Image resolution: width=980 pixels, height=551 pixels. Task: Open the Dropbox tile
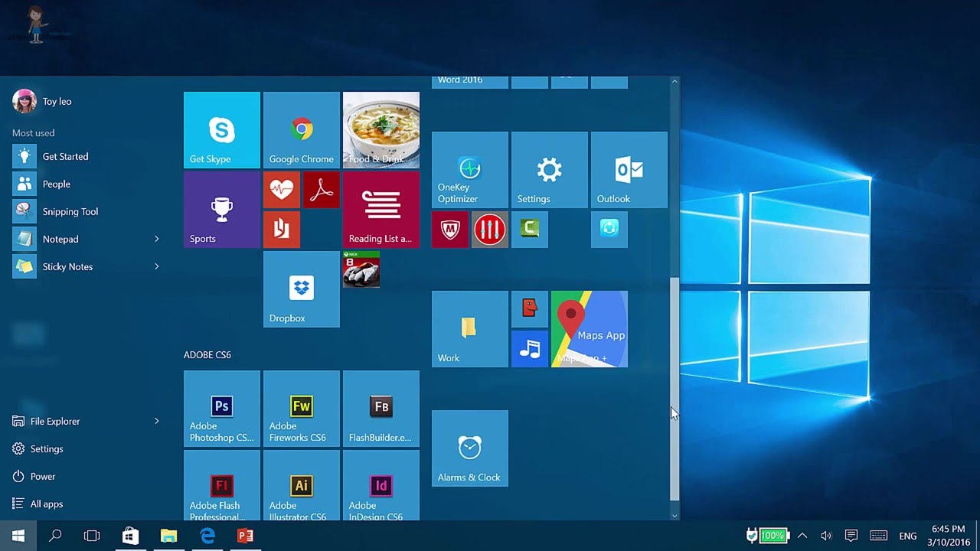(x=302, y=289)
